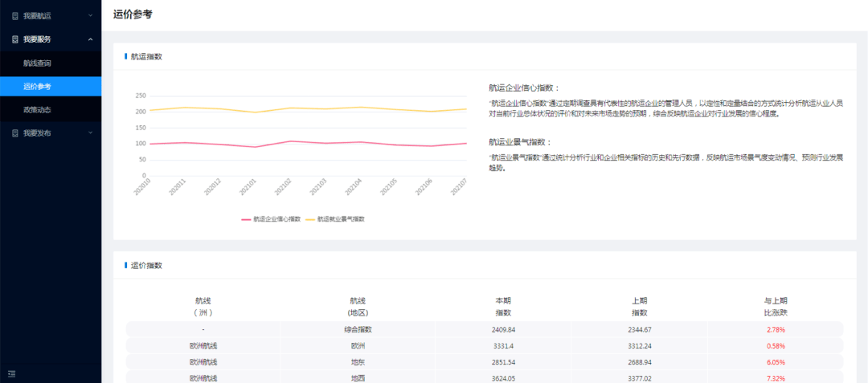This screenshot has width=868, height=383.
Task: Click the 3624.05 value cell
Action: (x=503, y=378)
